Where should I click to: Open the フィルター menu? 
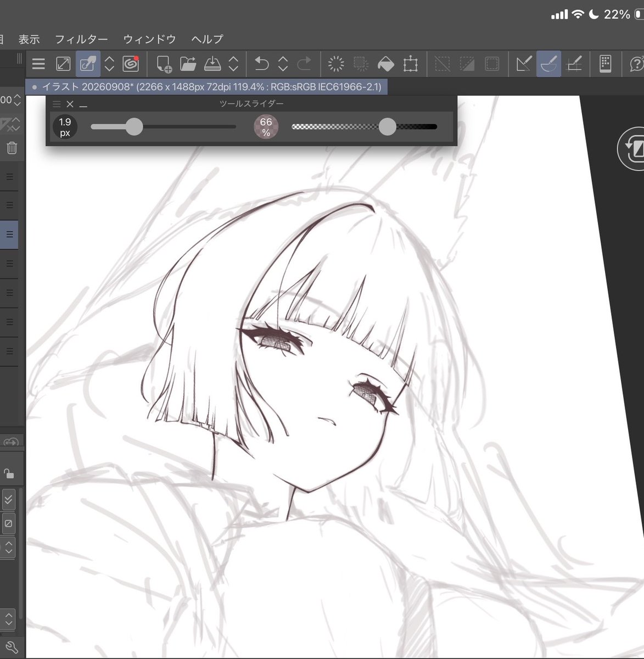pos(81,39)
